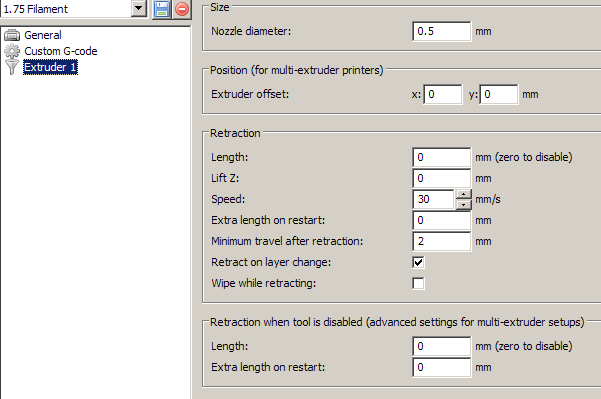601x399 pixels.
Task: Click the Extruder offset y field
Action: pos(499,94)
